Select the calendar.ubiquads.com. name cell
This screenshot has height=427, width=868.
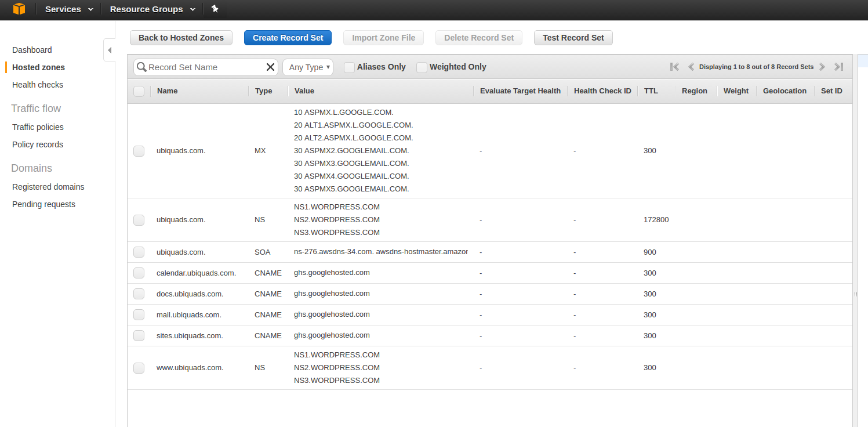click(196, 273)
